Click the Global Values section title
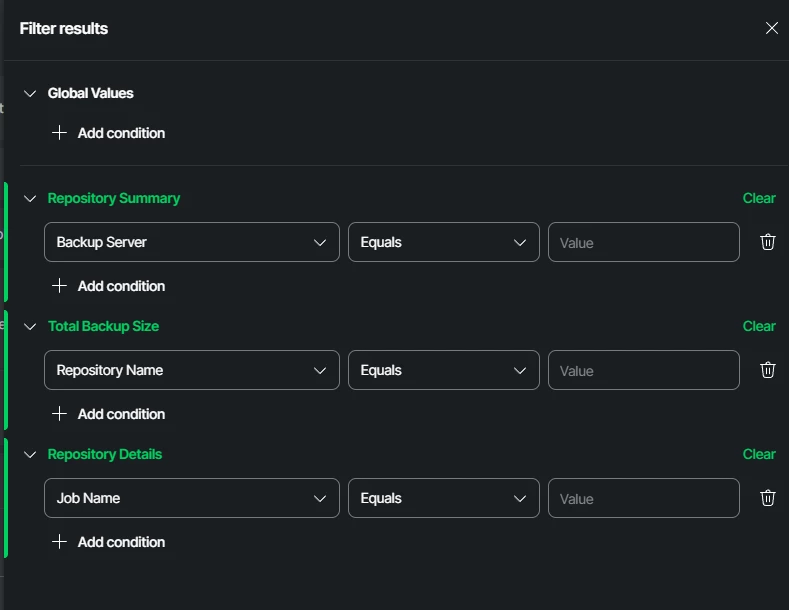The image size is (789, 610). pos(91,93)
